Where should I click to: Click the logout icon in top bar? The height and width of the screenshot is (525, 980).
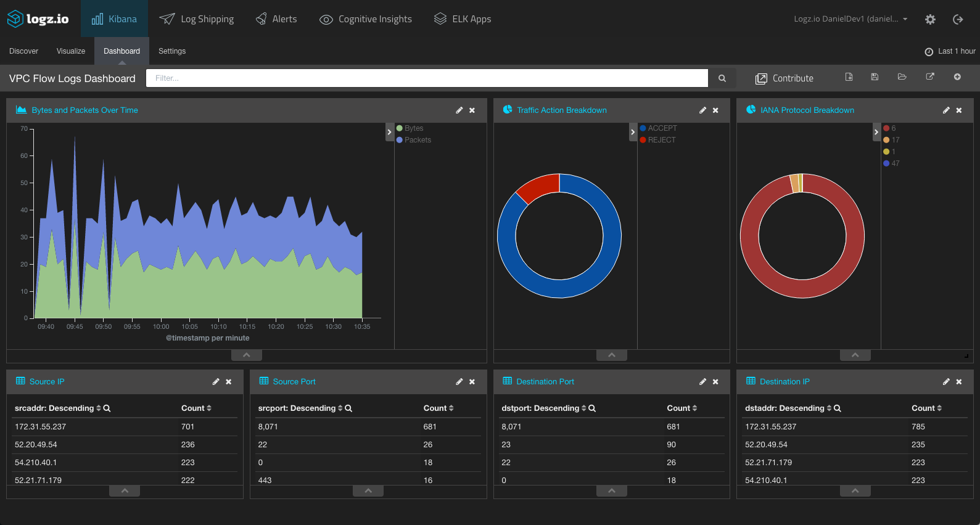point(958,19)
